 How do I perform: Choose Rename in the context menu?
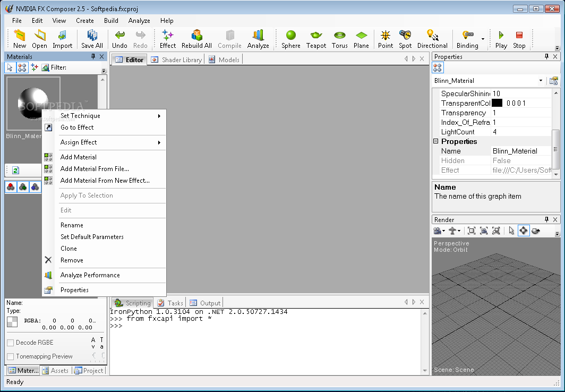[x=72, y=225]
